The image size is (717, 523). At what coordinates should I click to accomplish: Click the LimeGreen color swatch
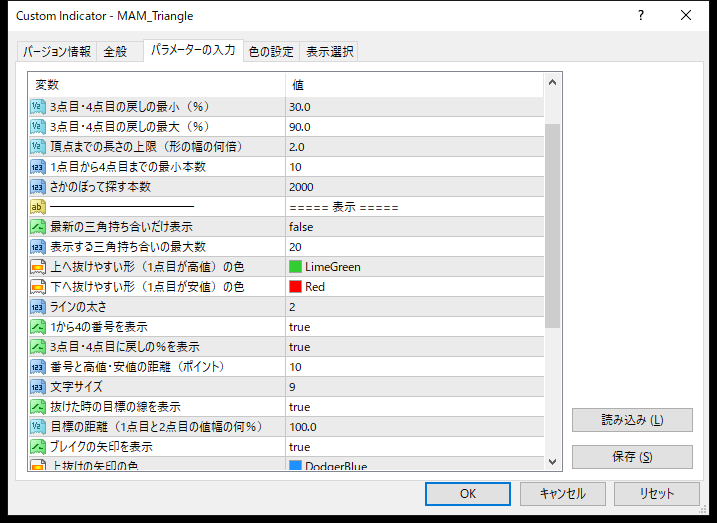(295, 267)
